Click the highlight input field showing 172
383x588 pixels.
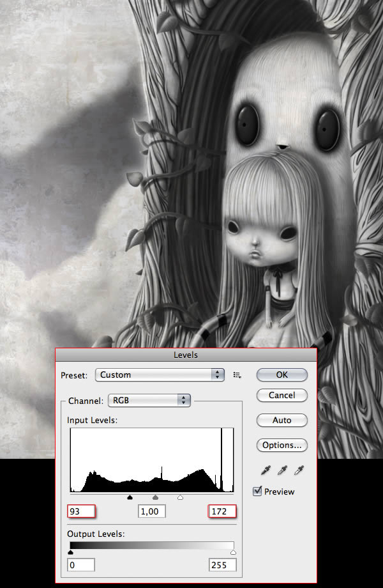click(x=222, y=511)
